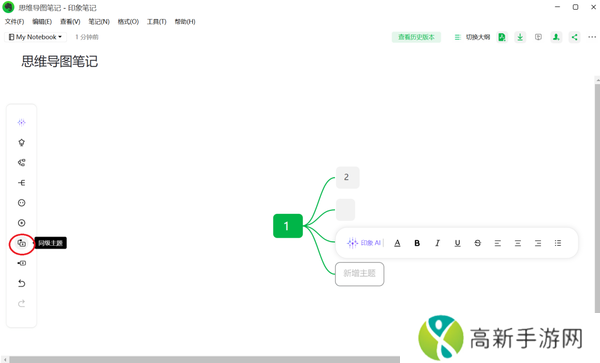Screen dimensions: 600x363
Task: Undo the last mind map action
Action: point(21,283)
